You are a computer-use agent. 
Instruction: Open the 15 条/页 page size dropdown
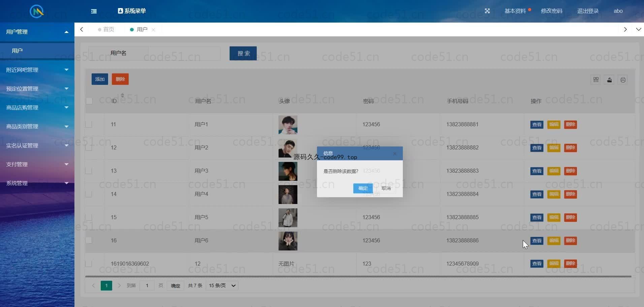coord(222,286)
